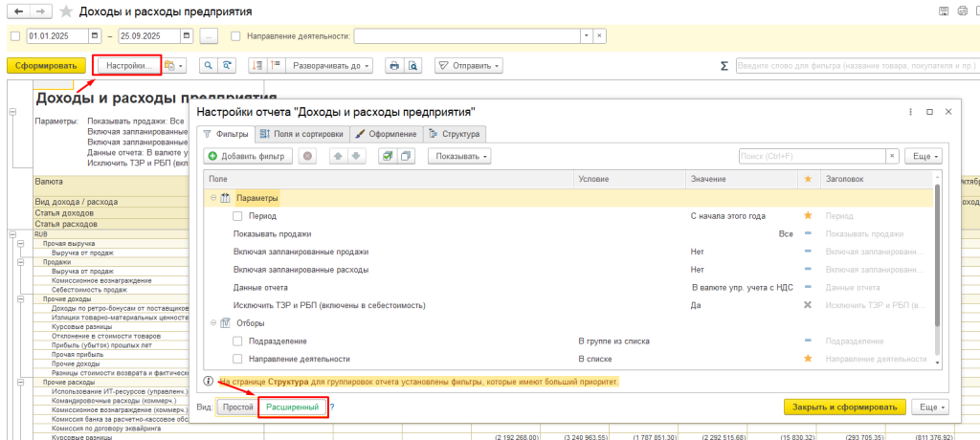Enable Направление деятельности checkbox in header
980x440 pixels.
click(235, 35)
